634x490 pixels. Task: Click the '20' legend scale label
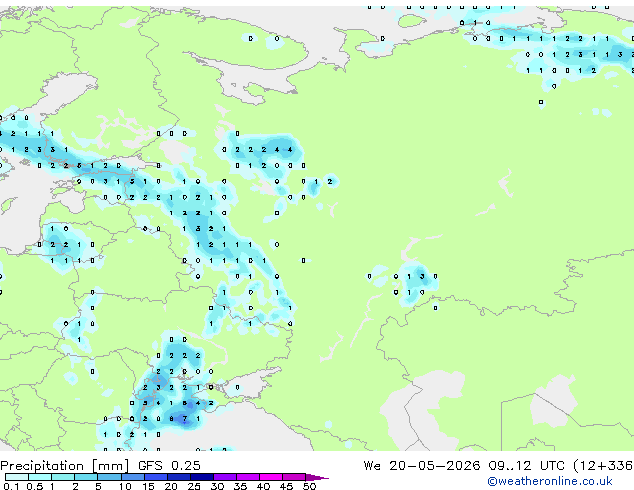click(x=171, y=486)
